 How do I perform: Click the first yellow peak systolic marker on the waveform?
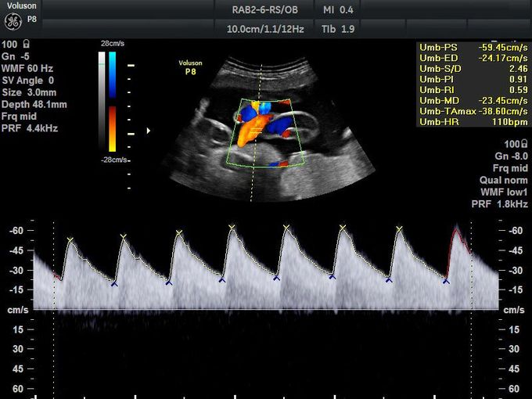tap(70, 239)
